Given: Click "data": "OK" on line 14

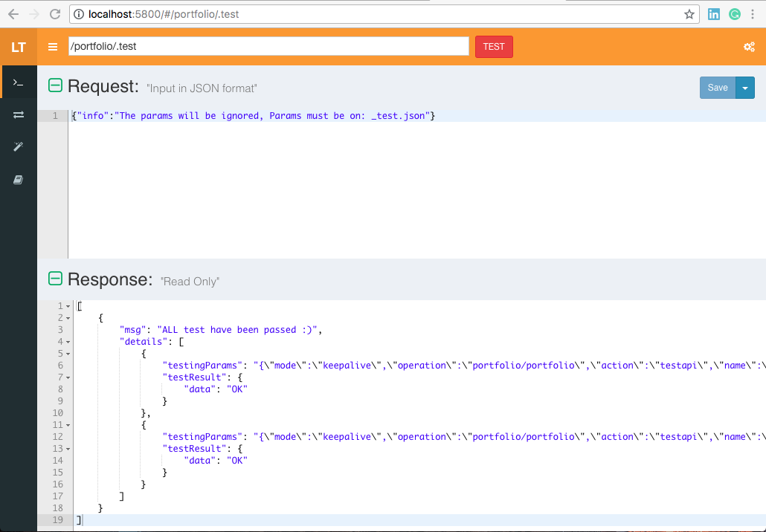Looking at the screenshot, I should point(216,461).
